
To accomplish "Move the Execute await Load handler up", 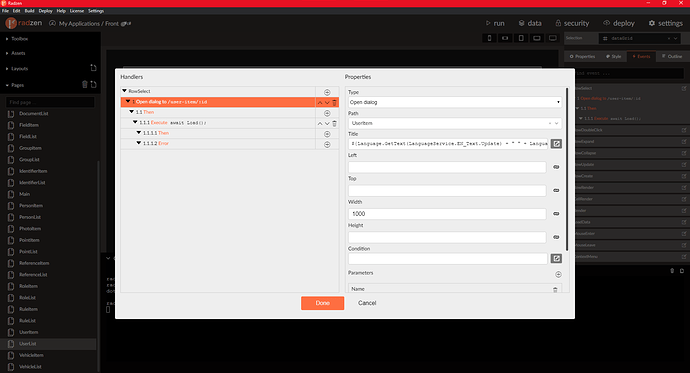I will [320, 124].
